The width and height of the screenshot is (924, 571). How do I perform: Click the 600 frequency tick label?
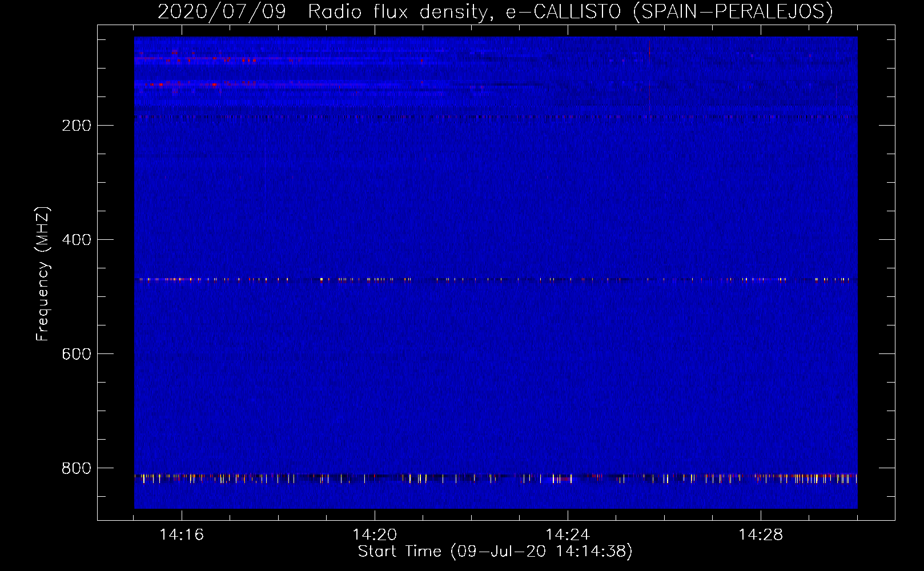pyautogui.click(x=77, y=354)
